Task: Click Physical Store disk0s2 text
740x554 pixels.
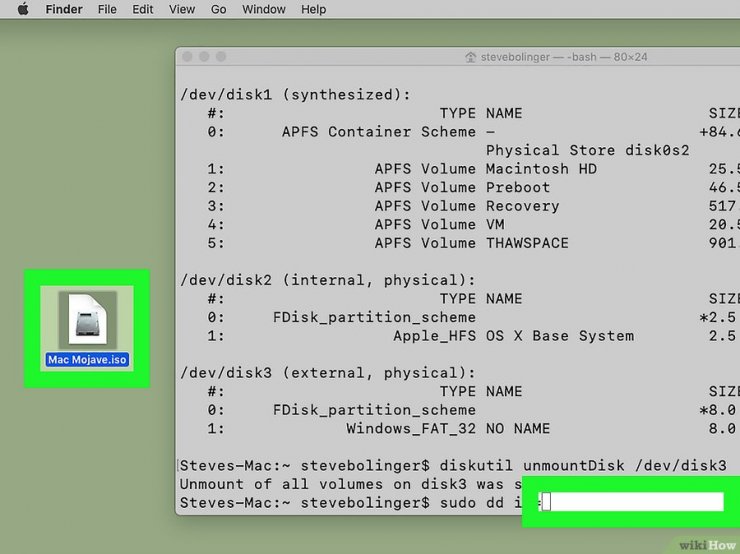Action: pos(588,150)
